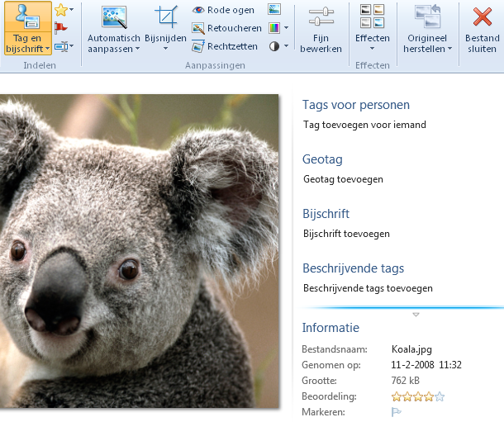Viewport: 504px width, 422px height.
Task: Click Geotag toevoegen
Action: (x=343, y=179)
